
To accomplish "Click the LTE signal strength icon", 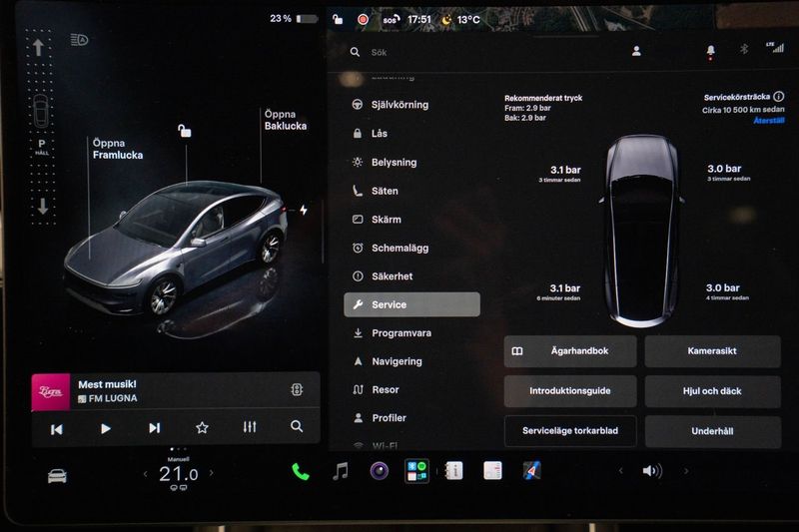I will pyautogui.click(x=775, y=47).
